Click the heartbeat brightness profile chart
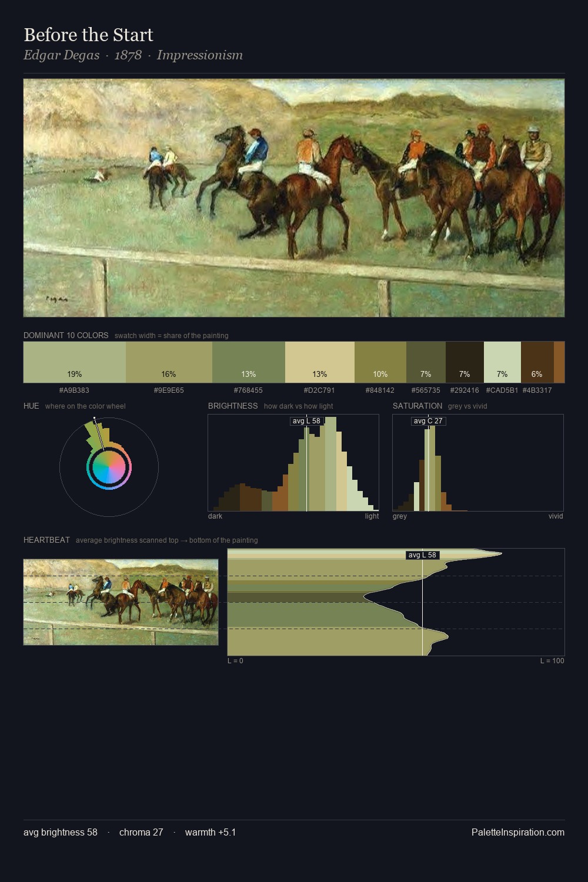 396,602
